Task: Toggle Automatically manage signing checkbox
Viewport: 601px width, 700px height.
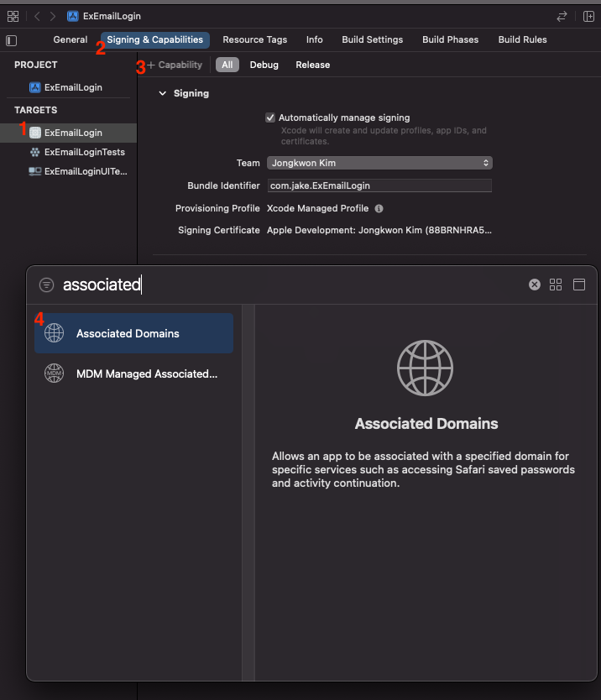Action: (x=270, y=118)
